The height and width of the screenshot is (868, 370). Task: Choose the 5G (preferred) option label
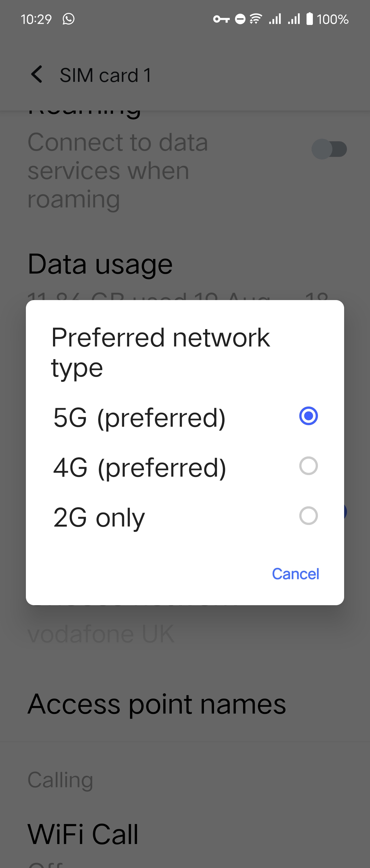(x=139, y=417)
